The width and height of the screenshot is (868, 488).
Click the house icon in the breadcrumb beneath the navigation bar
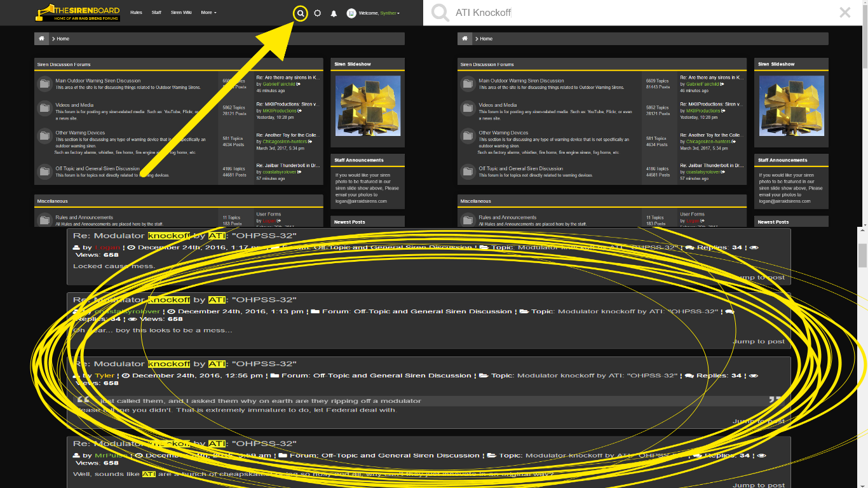tap(41, 39)
